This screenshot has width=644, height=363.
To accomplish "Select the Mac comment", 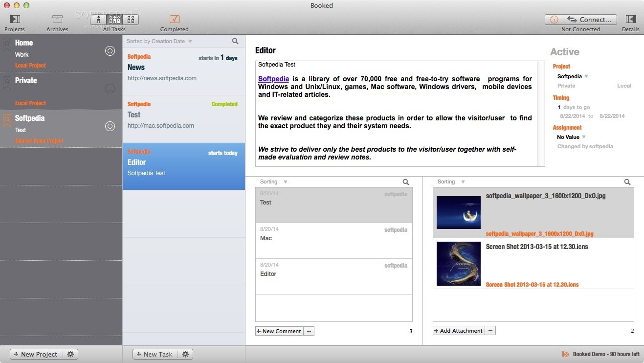I will point(334,241).
